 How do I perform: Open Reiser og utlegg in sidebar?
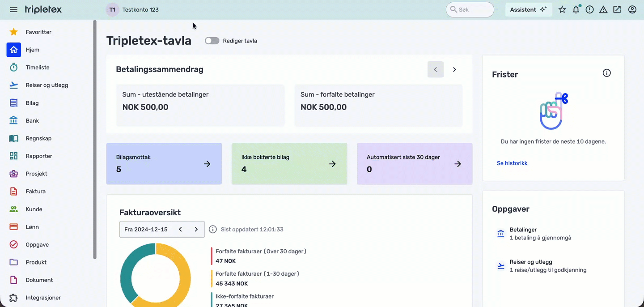tap(47, 85)
